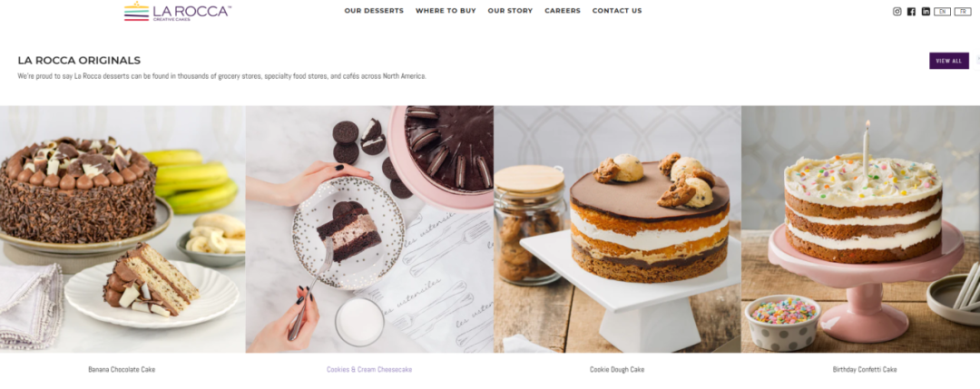Click the confetti cake with candle photo

pyautogui.click(x=860, y=229)
